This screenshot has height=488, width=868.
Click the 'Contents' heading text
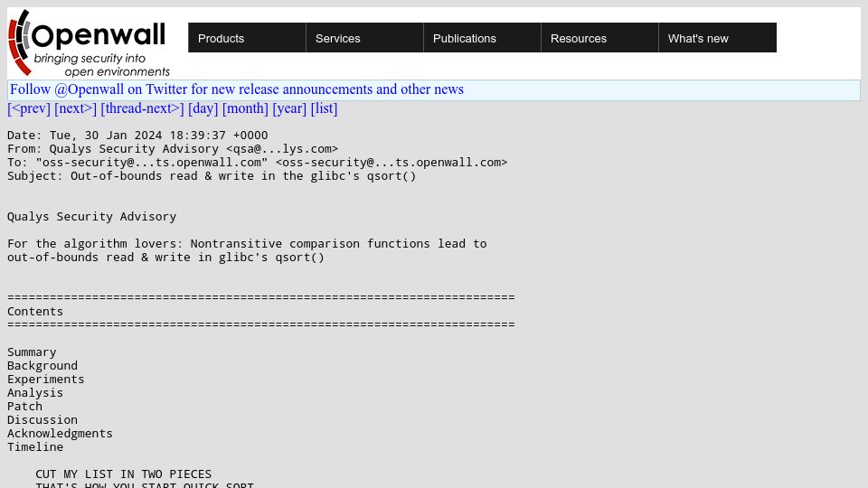click(35, 312)
